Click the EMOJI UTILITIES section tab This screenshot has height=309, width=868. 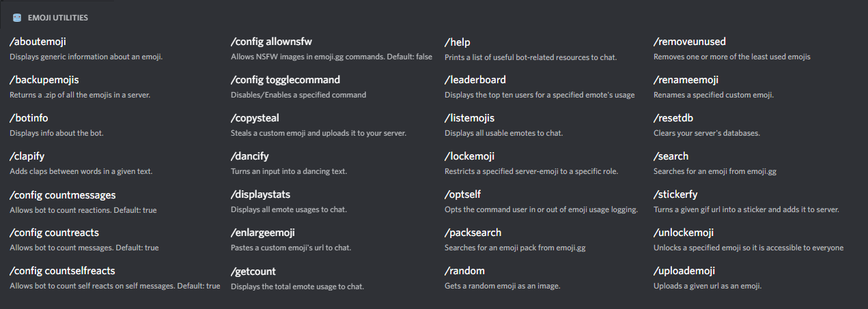[x=57, y=18]
